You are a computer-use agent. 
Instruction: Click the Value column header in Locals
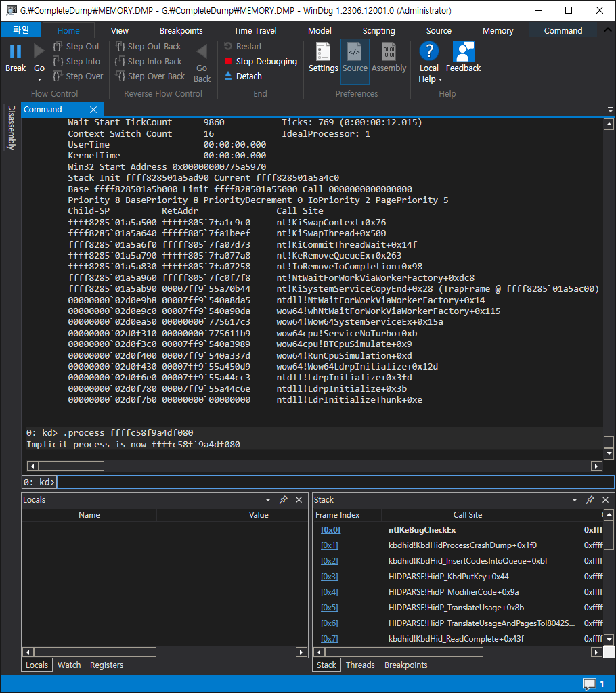(259, 515)
